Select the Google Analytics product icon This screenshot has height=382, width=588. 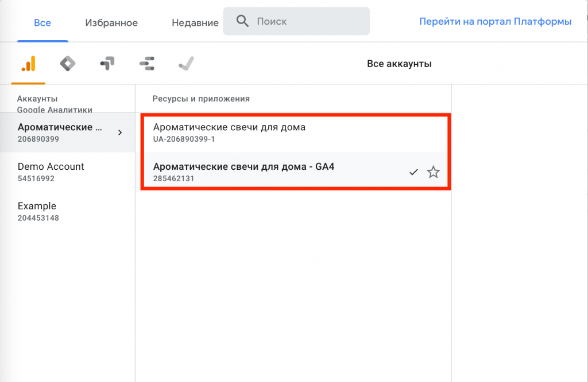28,64
